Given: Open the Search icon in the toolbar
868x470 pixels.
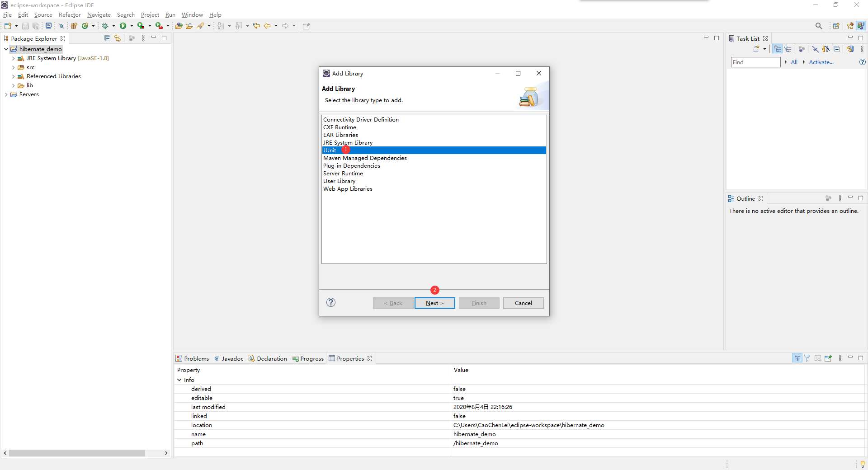Looking at the screenshot, I should 819,26.
